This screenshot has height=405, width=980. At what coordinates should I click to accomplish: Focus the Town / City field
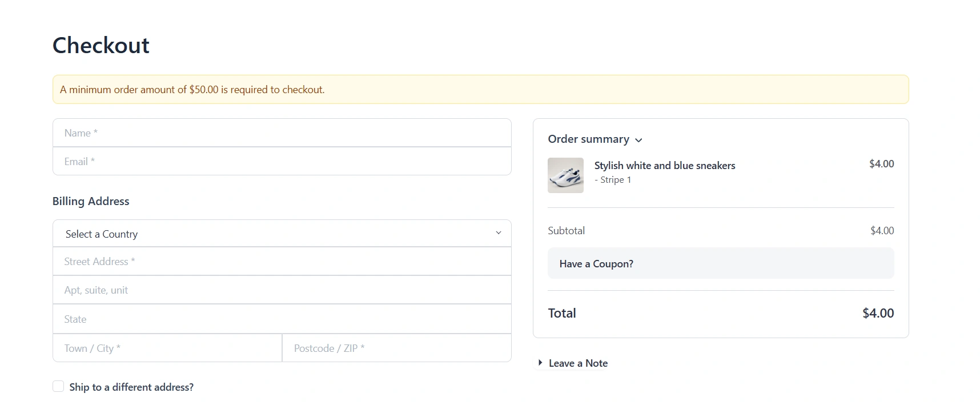pos(167,348)
